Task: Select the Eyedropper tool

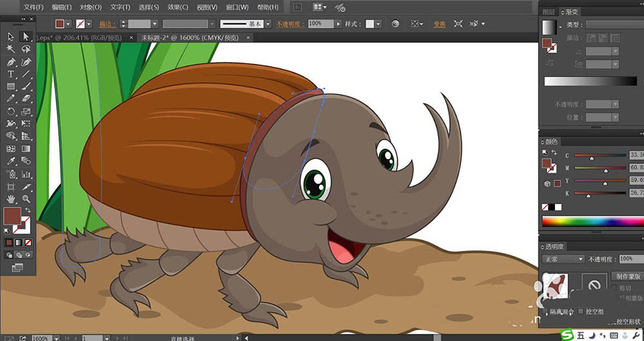Action: pyautogui.click(x=11, y=161)
